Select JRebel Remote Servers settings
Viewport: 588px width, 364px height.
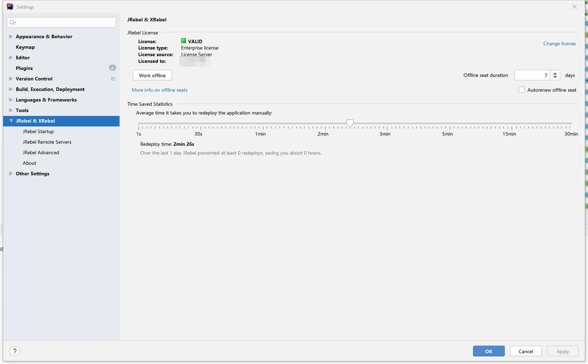[47, 142]
